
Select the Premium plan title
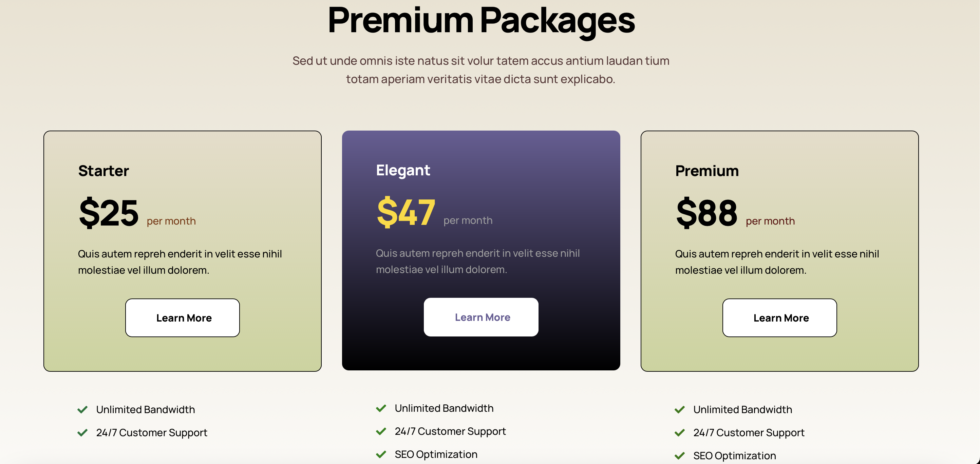(x=706, y=171)
